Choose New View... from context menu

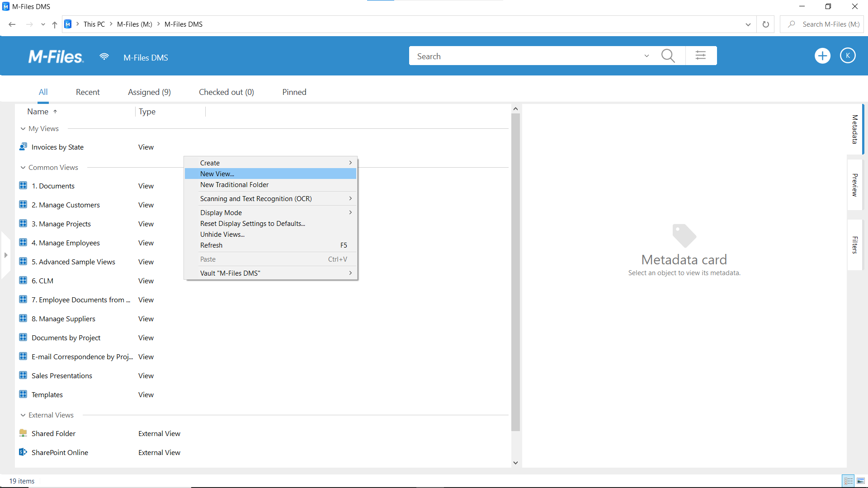click(270, 174)
